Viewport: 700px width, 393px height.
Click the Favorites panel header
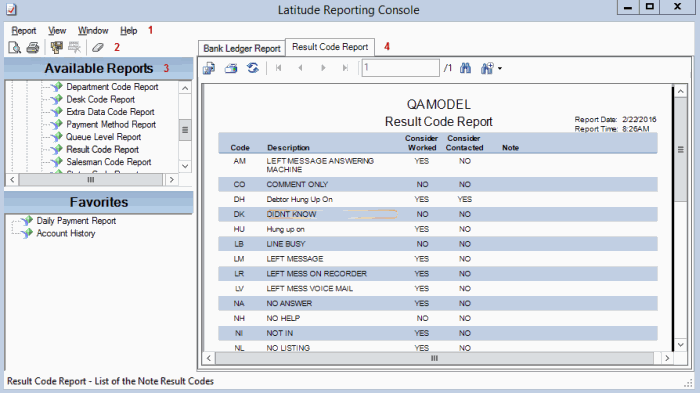[99, 202]
